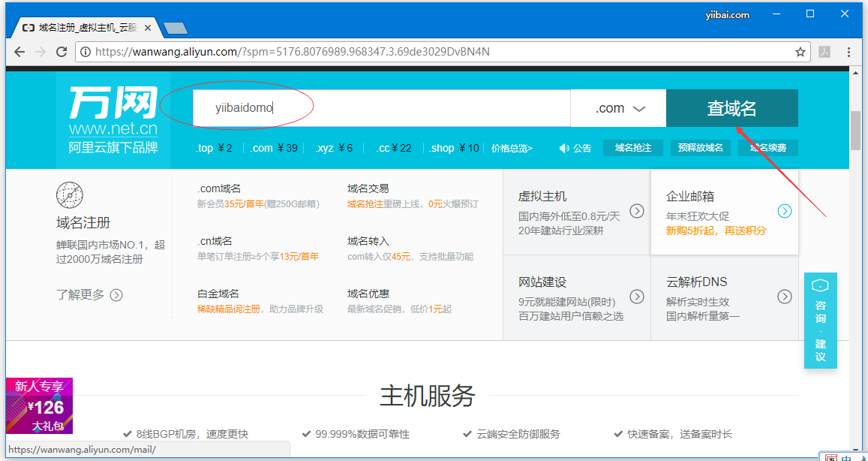Expand the .com domain suffix dropdown

[x=619, y=108]
